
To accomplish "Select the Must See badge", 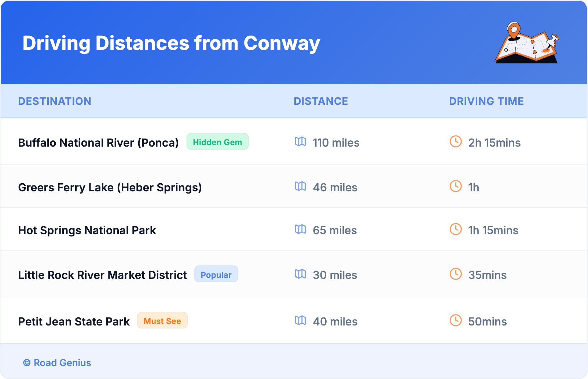I will click(162, 321).
